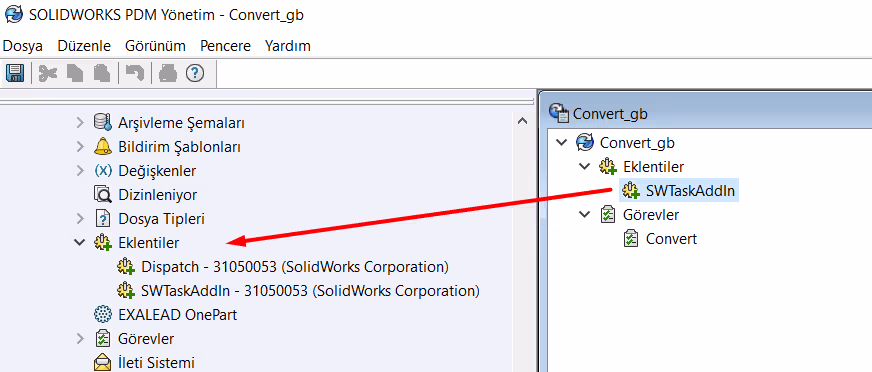Open the Pencere menu

point(225,46)
